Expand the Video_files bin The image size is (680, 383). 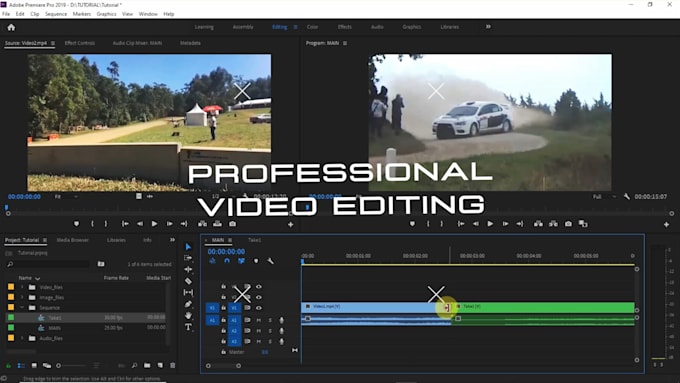pyautogui.click(x=23, y=287)
